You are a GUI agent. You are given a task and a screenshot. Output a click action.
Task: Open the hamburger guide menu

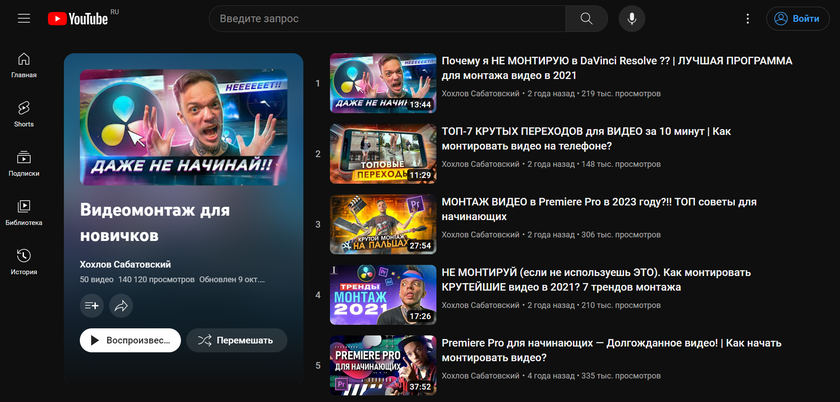(x=24, y=19)
